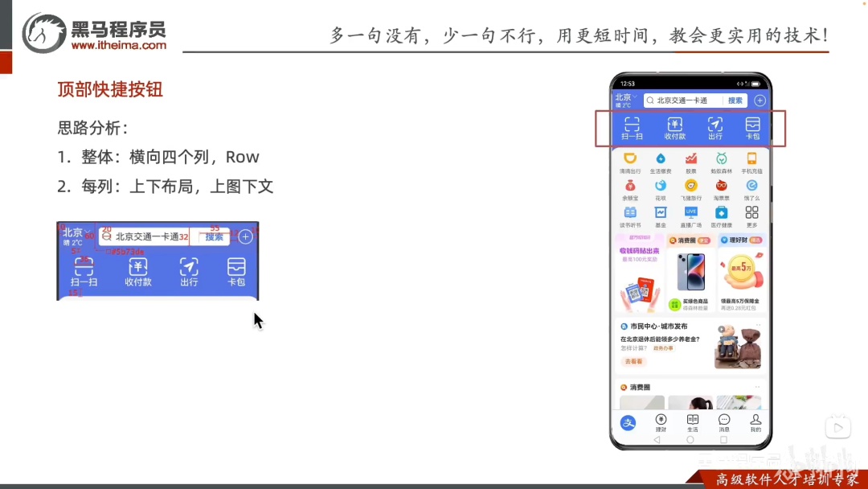This screenshot has width=868, height=489.
Task: Click the 去看看 button
Action: tap(634, 362)
